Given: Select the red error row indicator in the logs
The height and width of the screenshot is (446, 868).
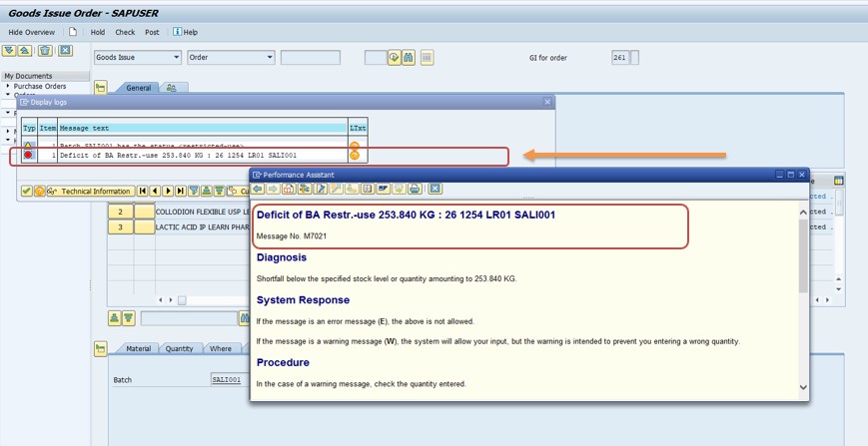Looking at the screenshot, I should point(28,156).
